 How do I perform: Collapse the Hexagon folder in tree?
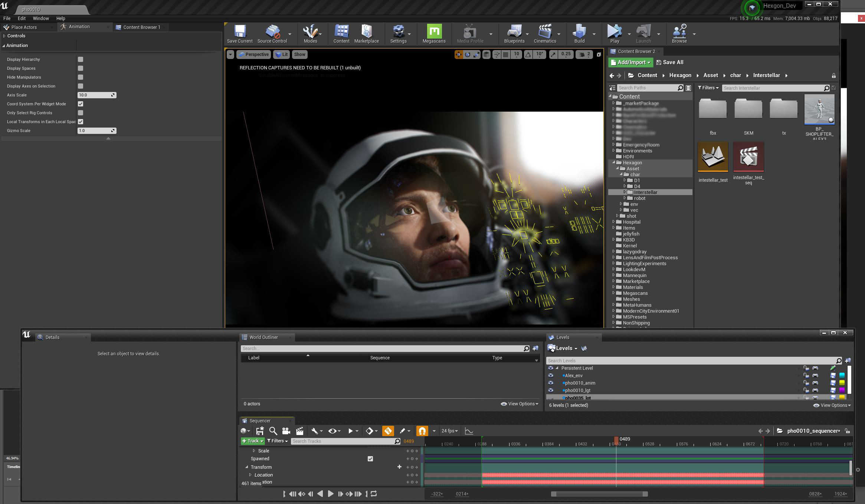coord(613,162)
